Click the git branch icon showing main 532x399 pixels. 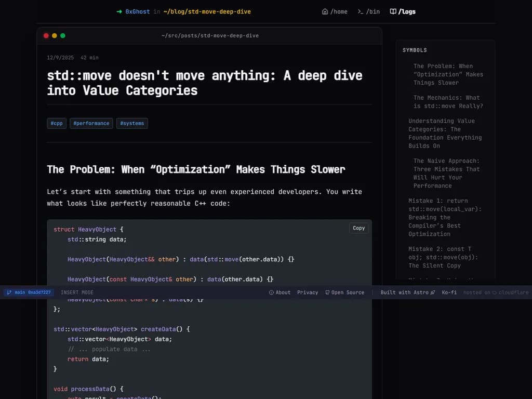[x=9, y=292]
